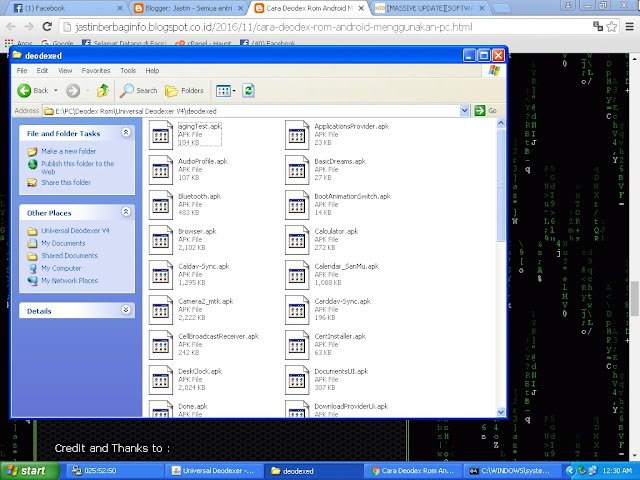Collapse the File and Folder Tasks panel
This screenshot has width=640, height=480.
tap(126, 132)
